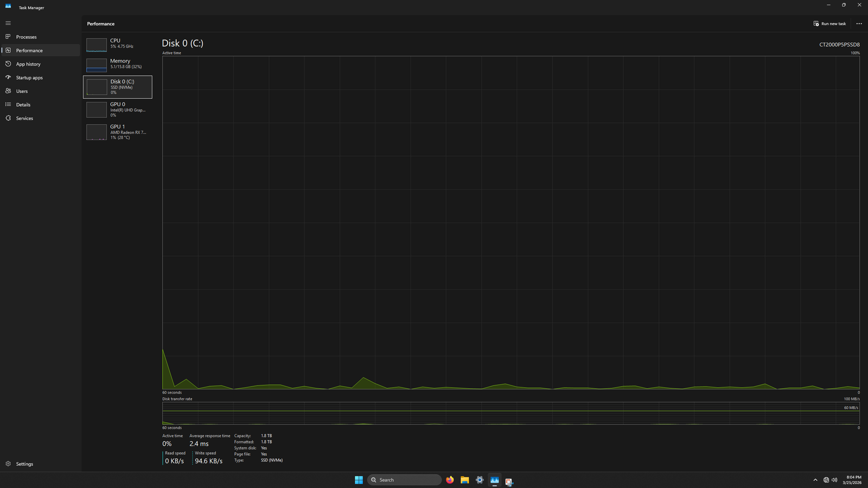Switch to the Performance tab
868x488 pixels.
29,50
